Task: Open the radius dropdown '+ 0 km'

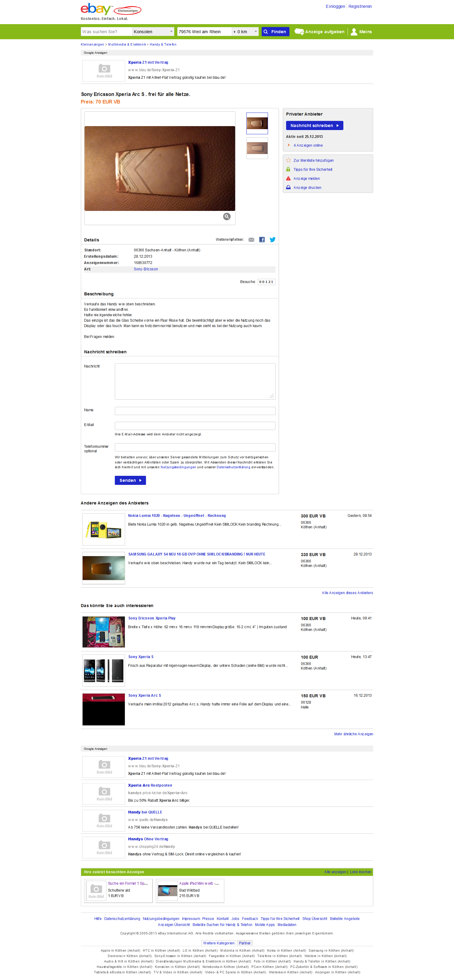Action: click(x=245, y=32)
